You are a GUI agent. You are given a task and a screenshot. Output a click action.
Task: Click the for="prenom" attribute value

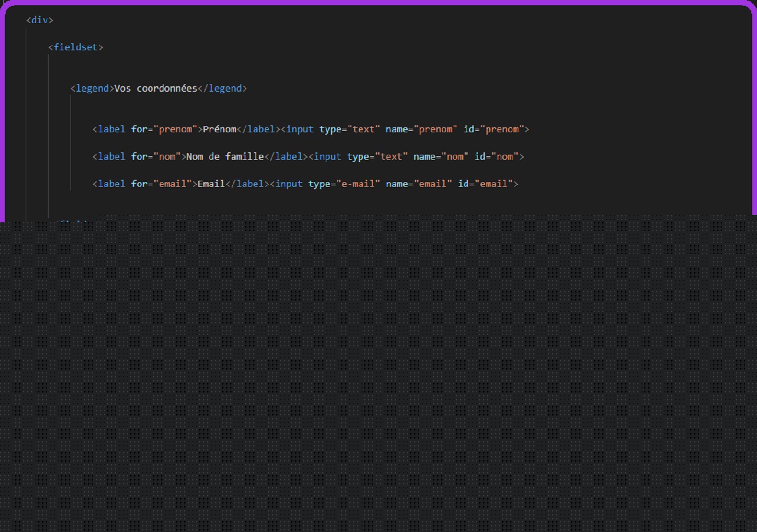tap(175, 129)
